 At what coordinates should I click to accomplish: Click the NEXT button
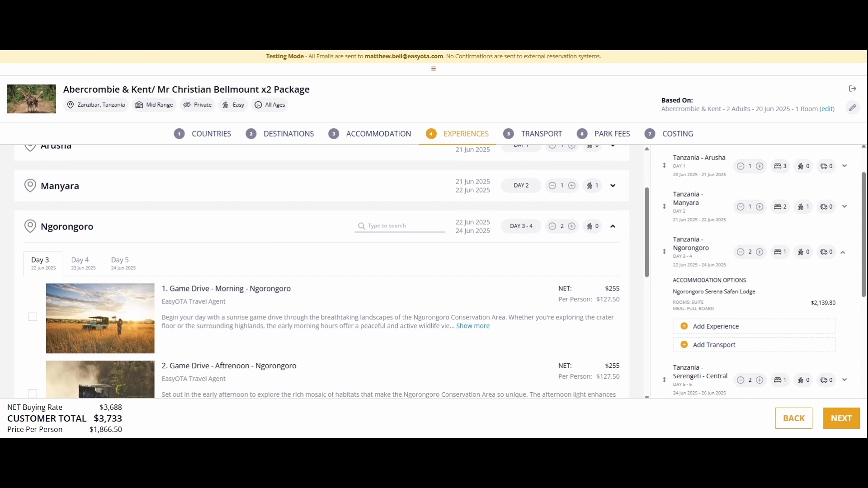tap(841, 418)
